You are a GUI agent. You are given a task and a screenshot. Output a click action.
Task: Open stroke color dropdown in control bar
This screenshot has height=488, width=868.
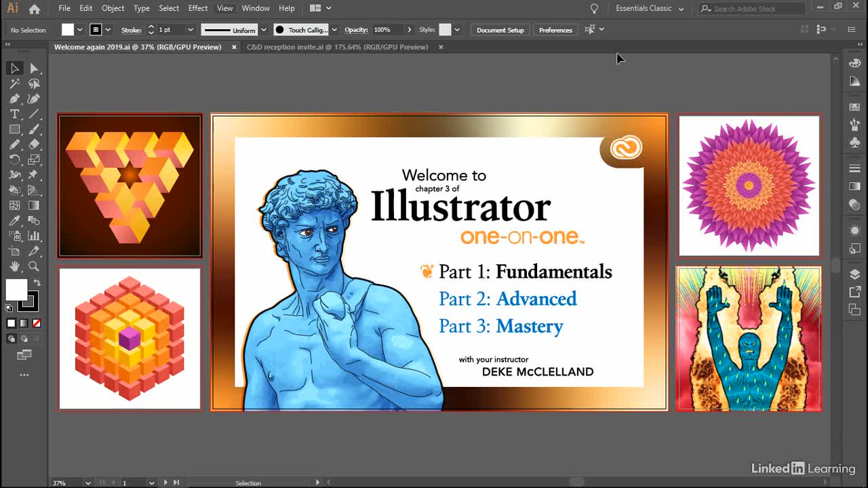(108, 30)
